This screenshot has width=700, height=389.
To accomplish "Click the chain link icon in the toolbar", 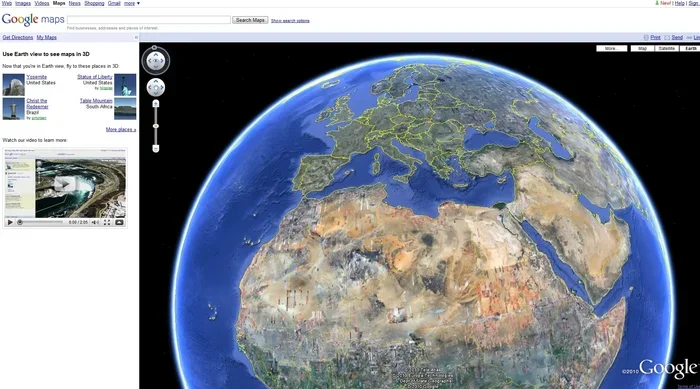I will [x=689, y=38].
